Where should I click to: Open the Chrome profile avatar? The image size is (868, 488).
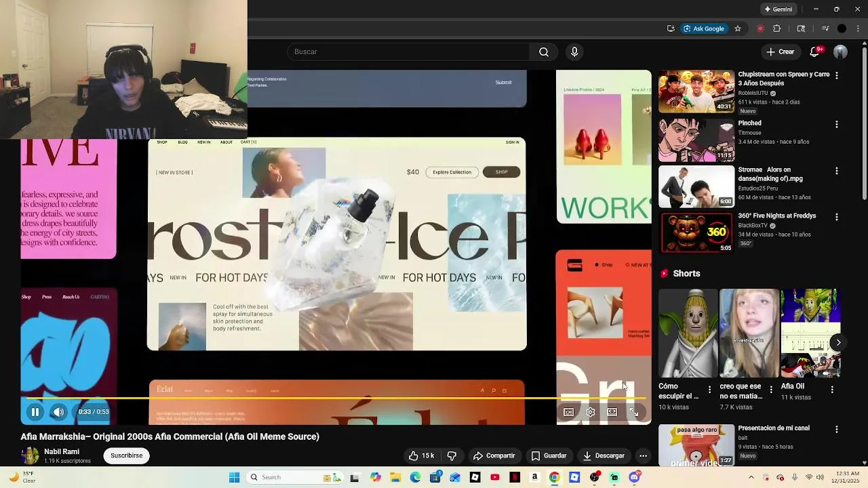pyautogui.click(x=842, y=28)
